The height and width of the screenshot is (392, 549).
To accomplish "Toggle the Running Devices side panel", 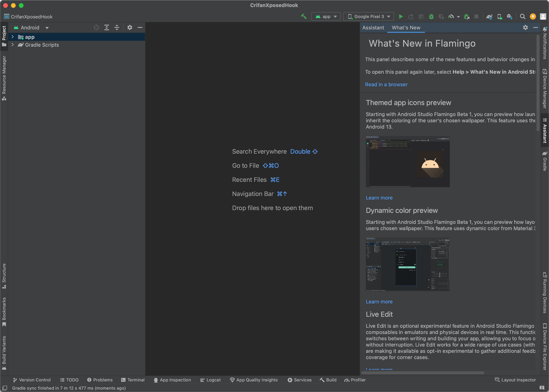I will pyautogui.click(x=545, y=293).
